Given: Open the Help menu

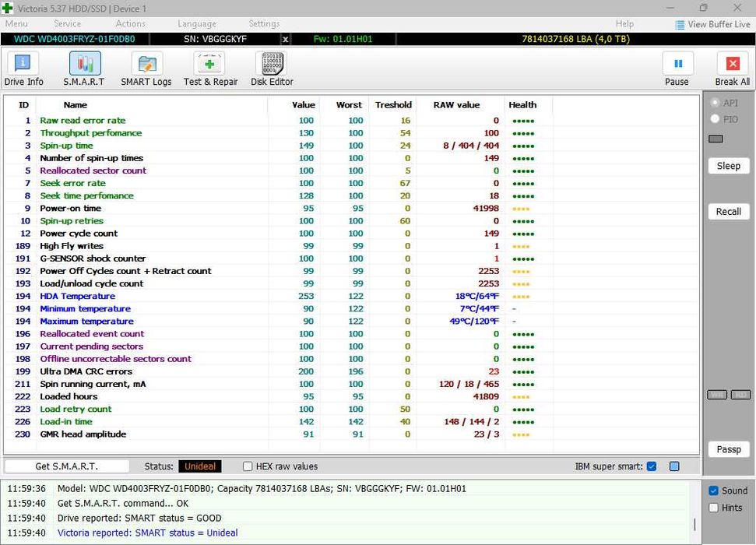Looking at the screenshot, I should [x=624, y=23].
